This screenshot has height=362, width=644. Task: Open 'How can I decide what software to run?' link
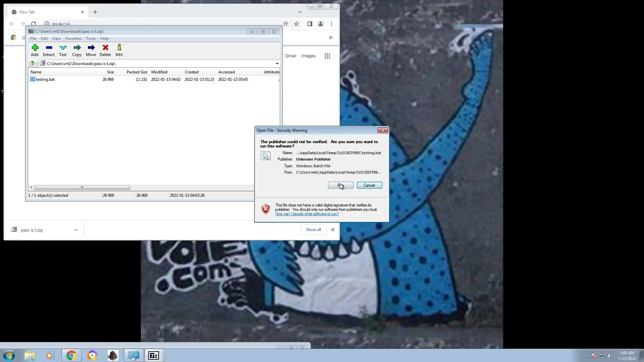[x=307, y=214]
